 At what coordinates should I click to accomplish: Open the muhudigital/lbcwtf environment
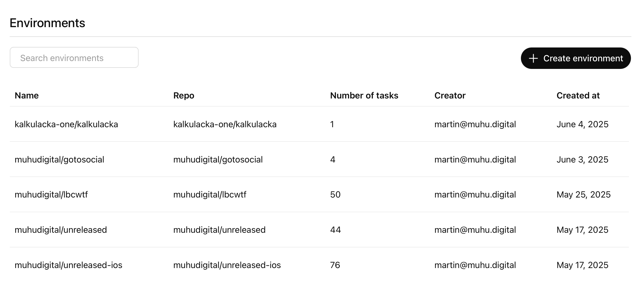tap(51, 195)
